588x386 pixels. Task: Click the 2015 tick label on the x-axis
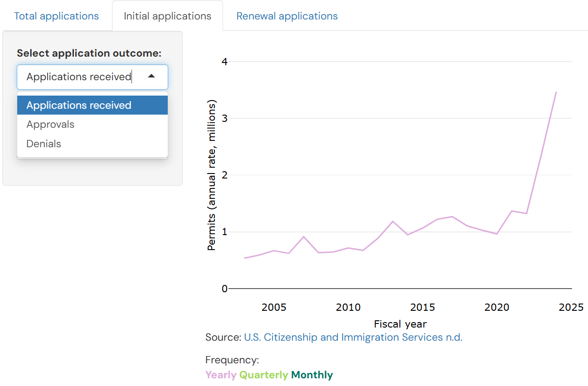(423, 308)
